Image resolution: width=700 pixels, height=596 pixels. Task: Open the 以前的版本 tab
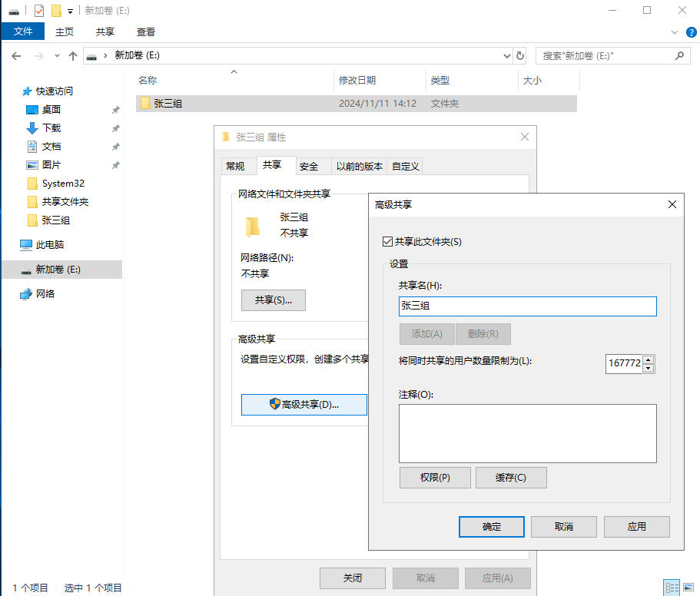tap(360, 167)
